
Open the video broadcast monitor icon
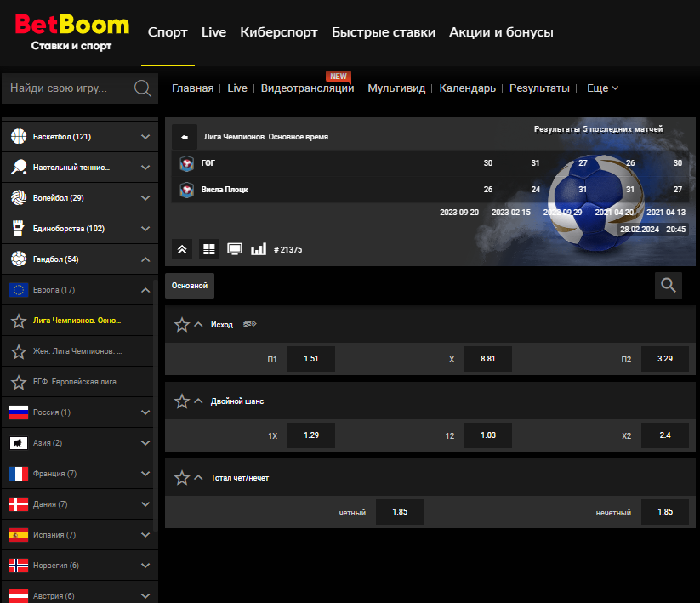tap(235, 249)
